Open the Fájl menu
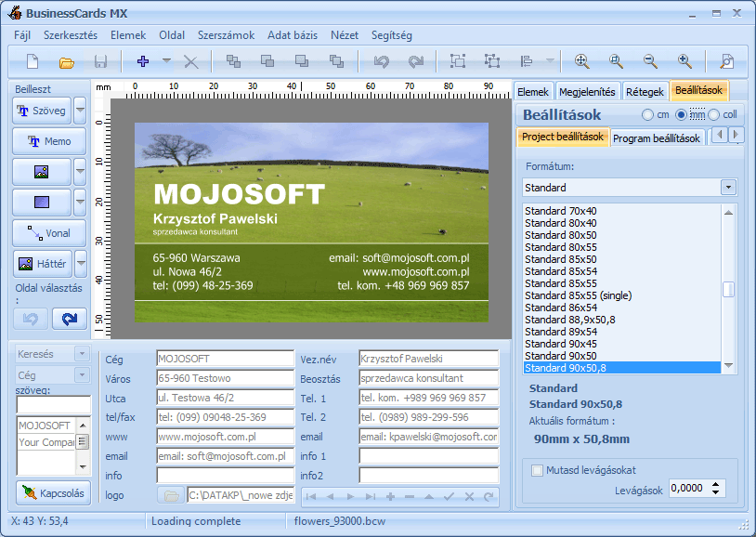Image resolution: width=756 pixels, height=537 pixels. tap(22, 35)
